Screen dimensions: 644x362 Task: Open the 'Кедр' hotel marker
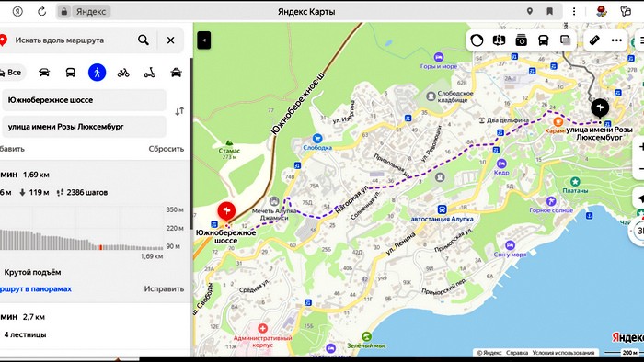pyautogui.click(x=501, y=164)
